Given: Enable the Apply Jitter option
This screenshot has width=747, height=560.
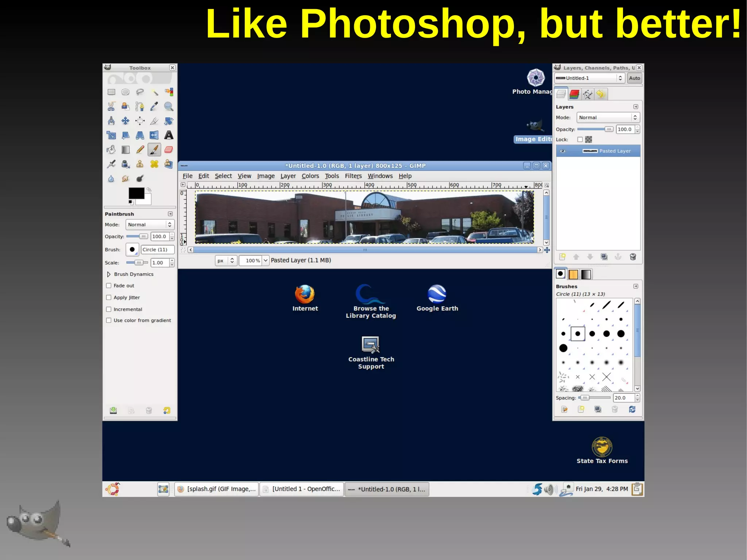Looking at the screenshot, I should click(x=109, y=297).
